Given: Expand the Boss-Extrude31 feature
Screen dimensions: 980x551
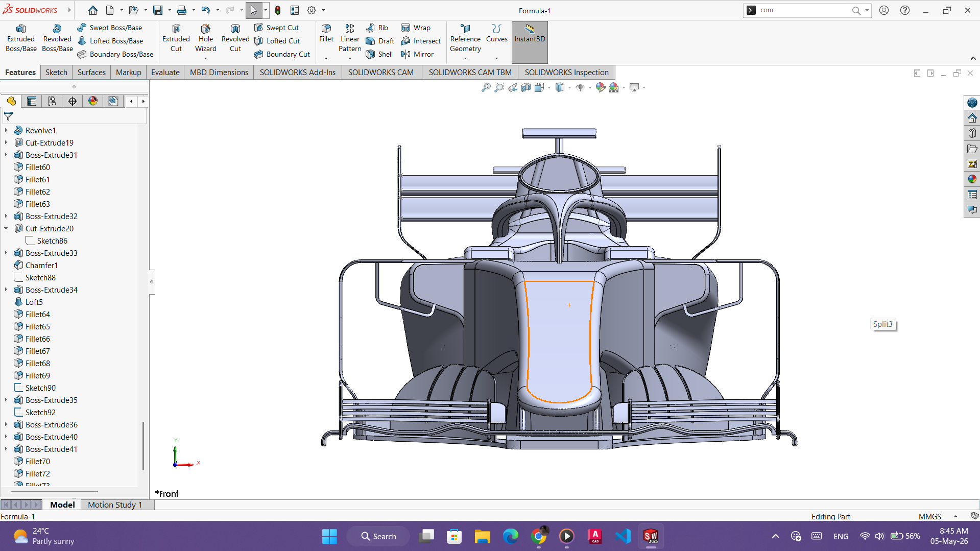Looking at the screenshot, I should pos(6,155).
